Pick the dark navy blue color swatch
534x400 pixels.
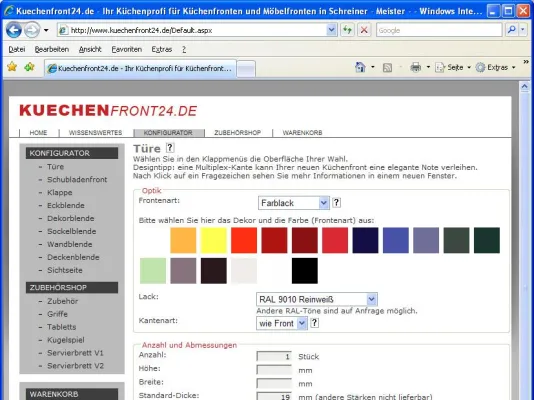tap(365, 240)
